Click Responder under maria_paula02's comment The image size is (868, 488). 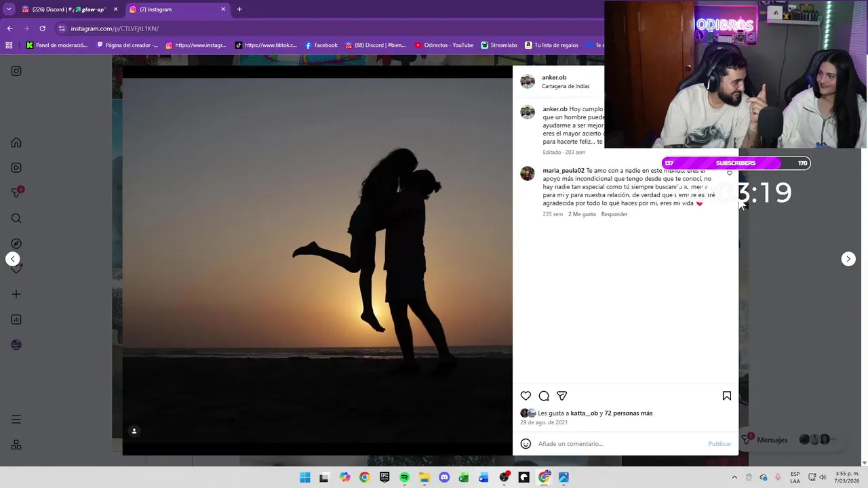[x=614, y=214]
